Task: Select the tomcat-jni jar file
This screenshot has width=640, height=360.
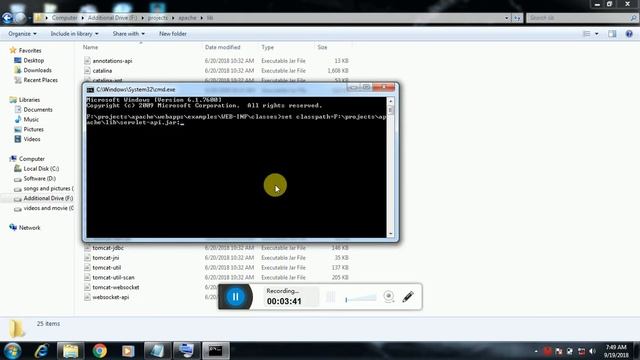Action: point(106,258)
